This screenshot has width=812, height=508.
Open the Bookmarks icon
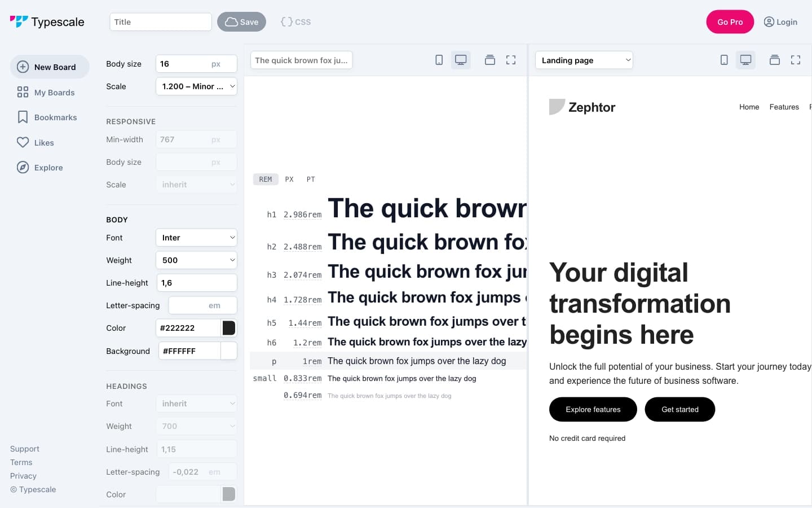23,117
